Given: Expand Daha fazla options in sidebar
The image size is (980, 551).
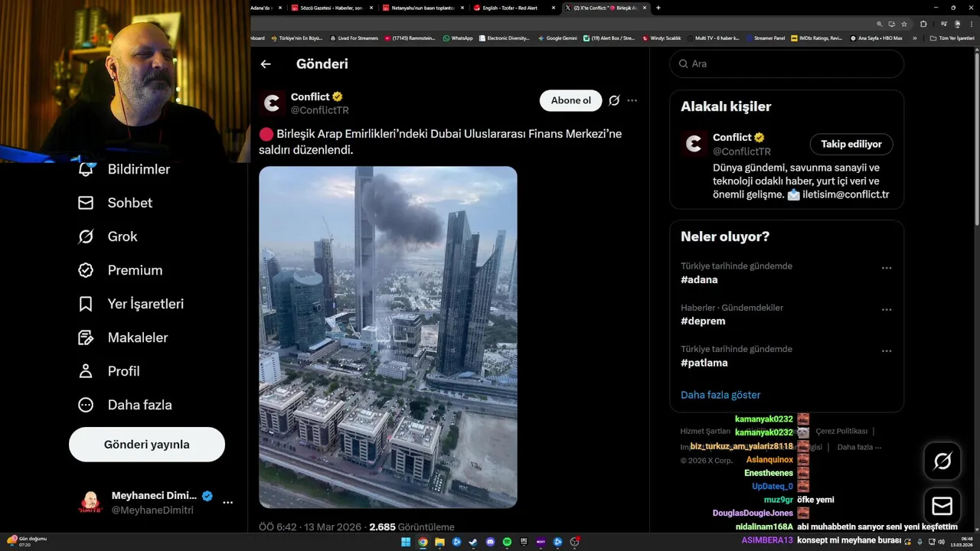Looking at the screenshot, I should [125, 405].
